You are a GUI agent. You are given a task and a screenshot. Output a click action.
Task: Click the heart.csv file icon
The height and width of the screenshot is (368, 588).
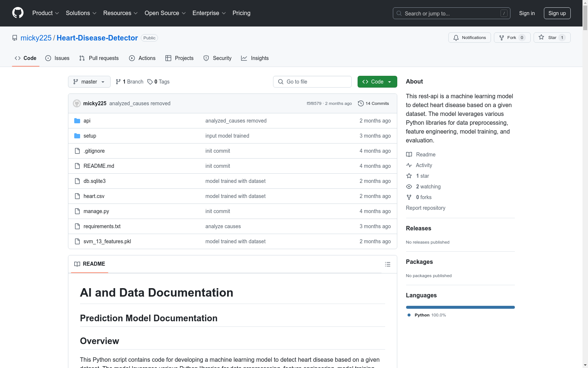[x=77, y=196]
